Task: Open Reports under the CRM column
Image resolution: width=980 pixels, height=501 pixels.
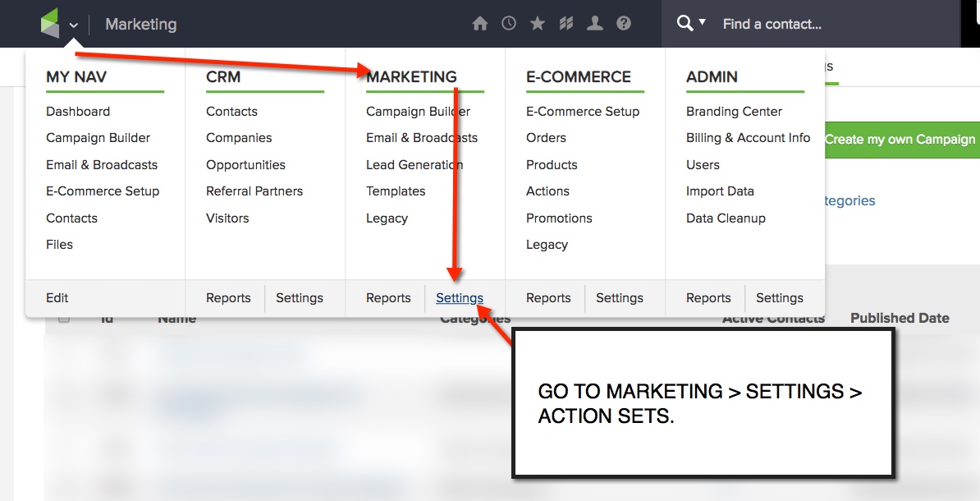Action: coord(228,297)
